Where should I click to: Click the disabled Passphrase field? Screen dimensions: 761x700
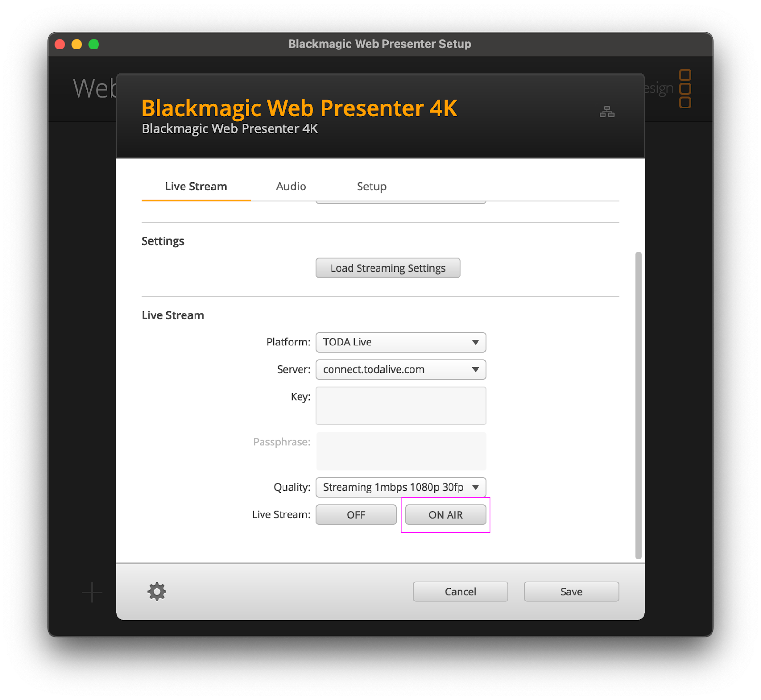click(x=401, y=451)
